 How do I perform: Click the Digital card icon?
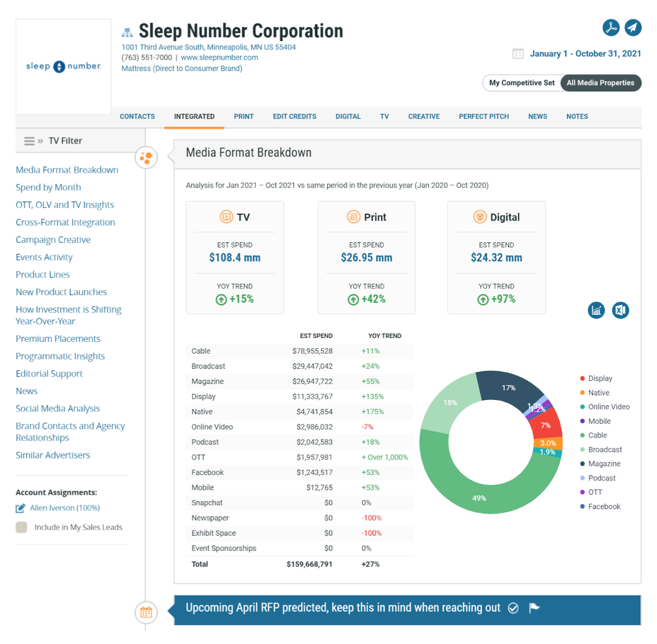[x=480, y=217]
